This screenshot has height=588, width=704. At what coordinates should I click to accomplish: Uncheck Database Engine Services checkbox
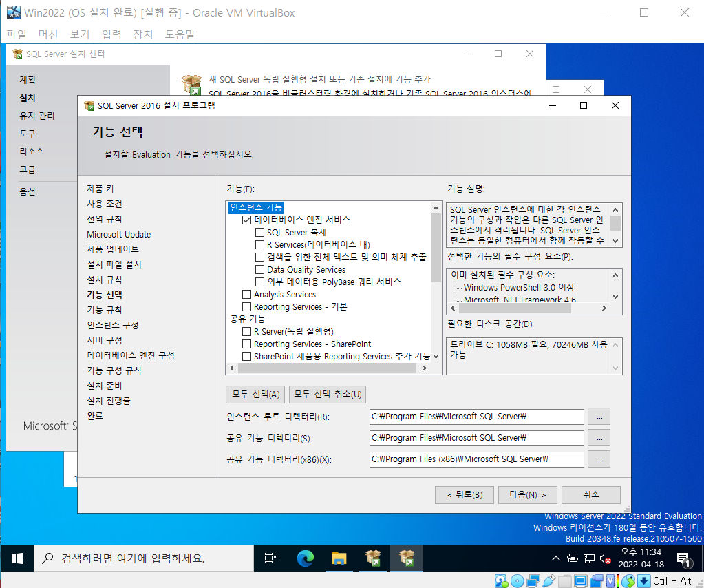click(246, 220)
